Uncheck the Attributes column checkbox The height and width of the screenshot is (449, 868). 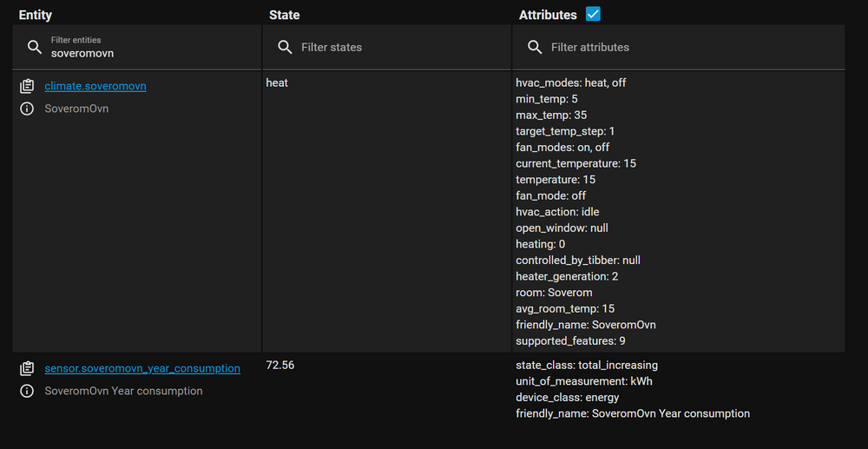point(593,14)
